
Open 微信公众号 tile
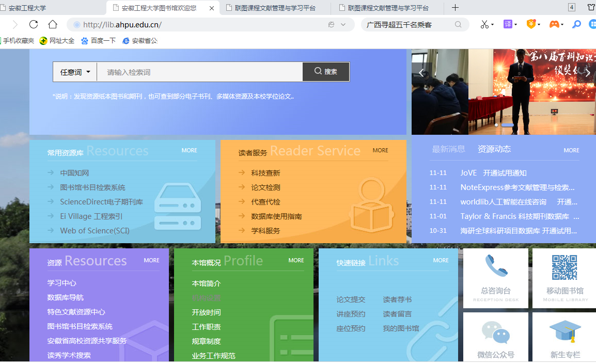coord(496,337)
